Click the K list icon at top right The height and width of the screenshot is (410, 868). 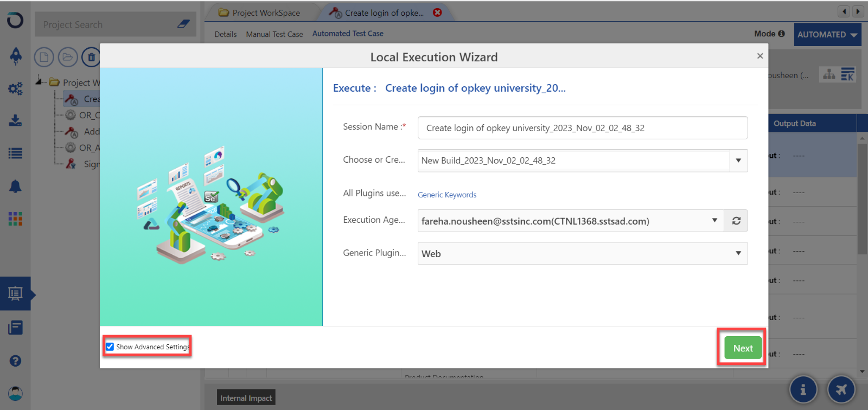(x=847, y=74)
